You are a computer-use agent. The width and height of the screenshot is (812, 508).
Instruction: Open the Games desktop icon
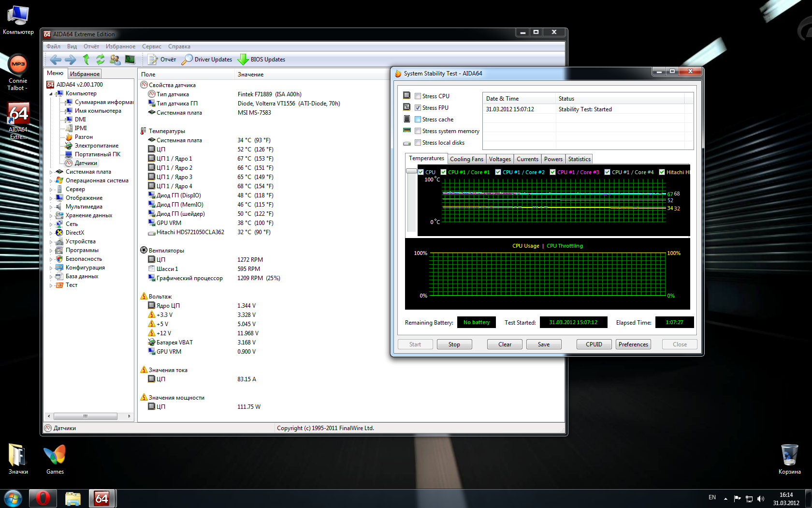coord(55,460)
